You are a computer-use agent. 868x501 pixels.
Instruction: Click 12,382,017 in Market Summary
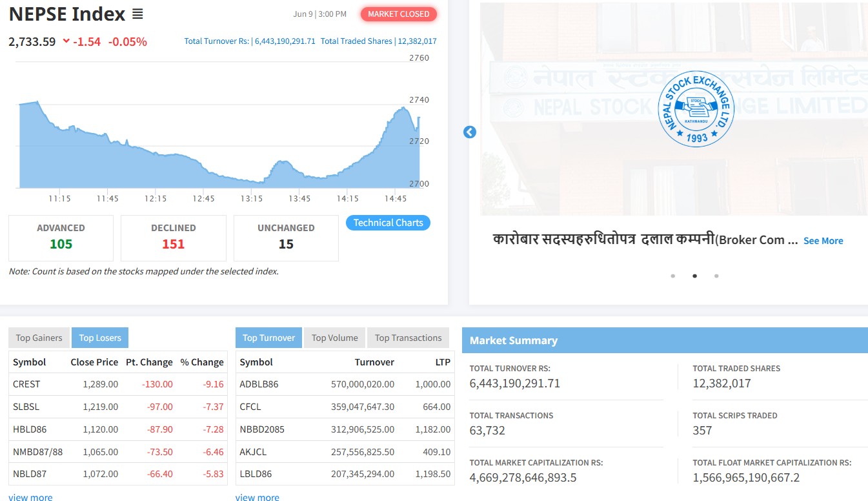(722, 383)
